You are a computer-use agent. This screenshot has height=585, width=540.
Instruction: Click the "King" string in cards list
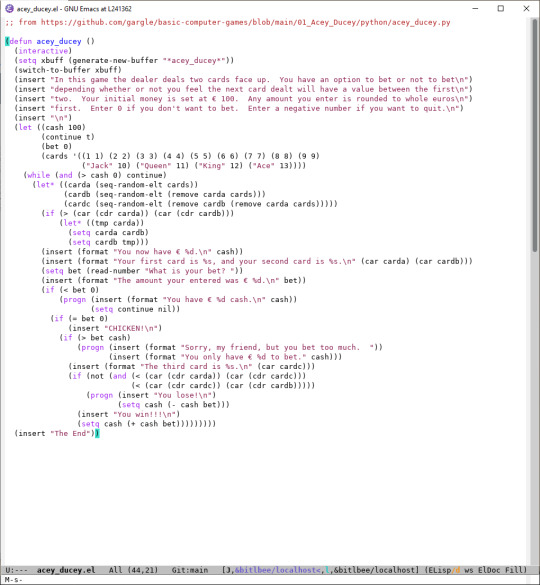(212, 166)
